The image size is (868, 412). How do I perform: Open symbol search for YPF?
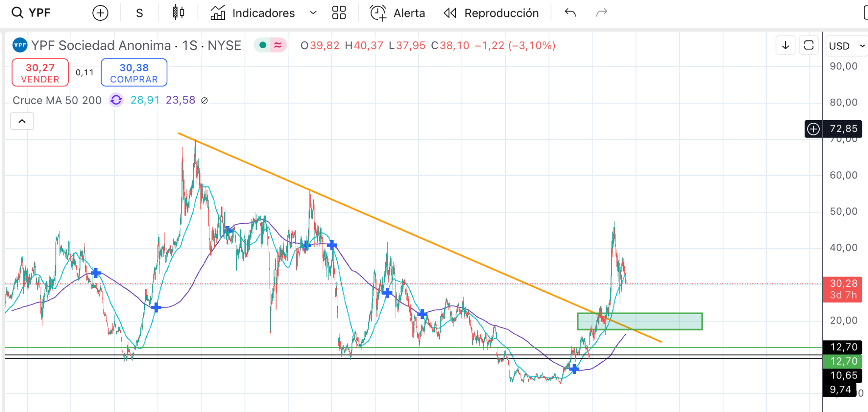(31, 13)
